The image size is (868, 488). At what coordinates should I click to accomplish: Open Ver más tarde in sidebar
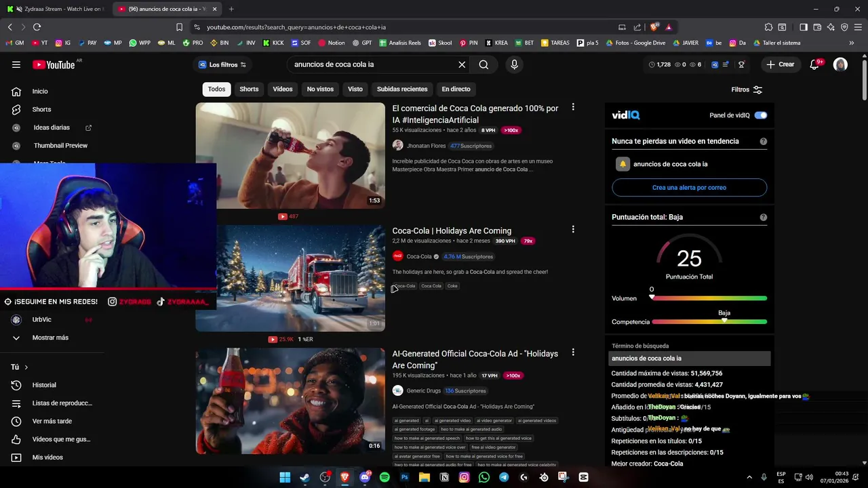click(51, 421)
